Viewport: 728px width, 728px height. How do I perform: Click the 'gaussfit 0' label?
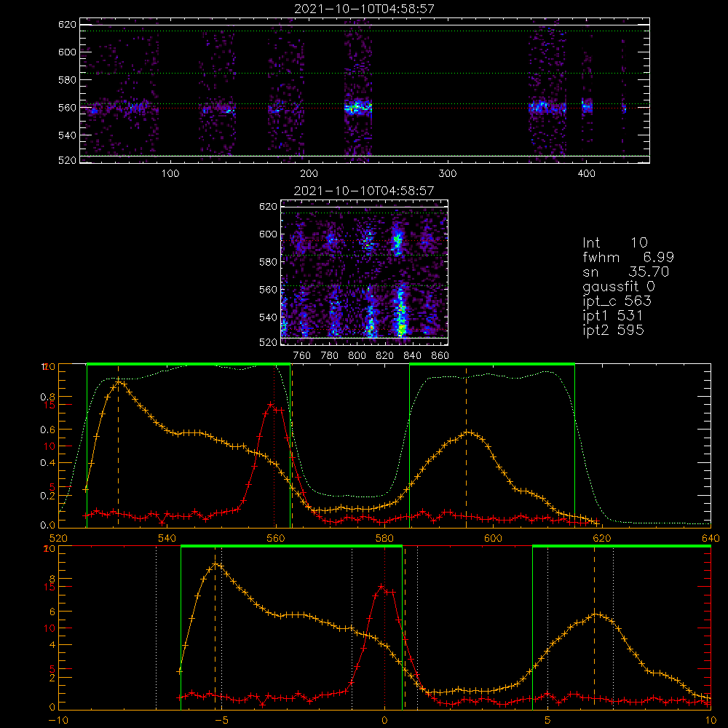(618, 286)
